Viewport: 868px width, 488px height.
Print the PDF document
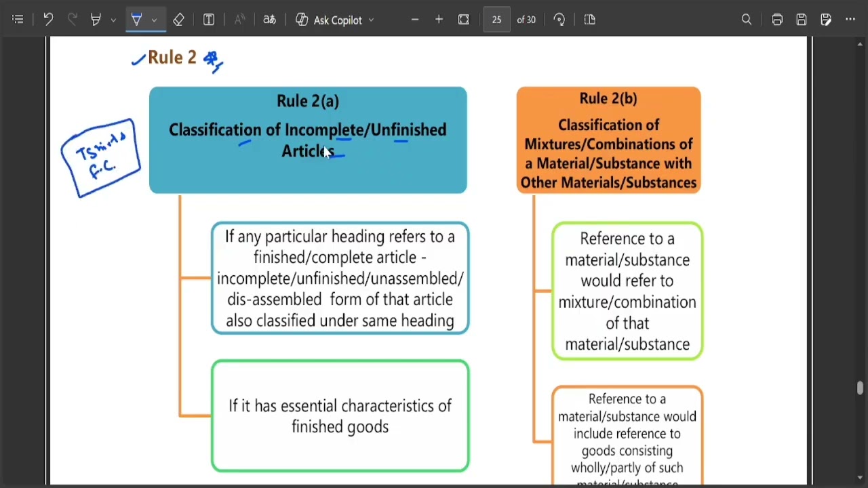point(777,20)
